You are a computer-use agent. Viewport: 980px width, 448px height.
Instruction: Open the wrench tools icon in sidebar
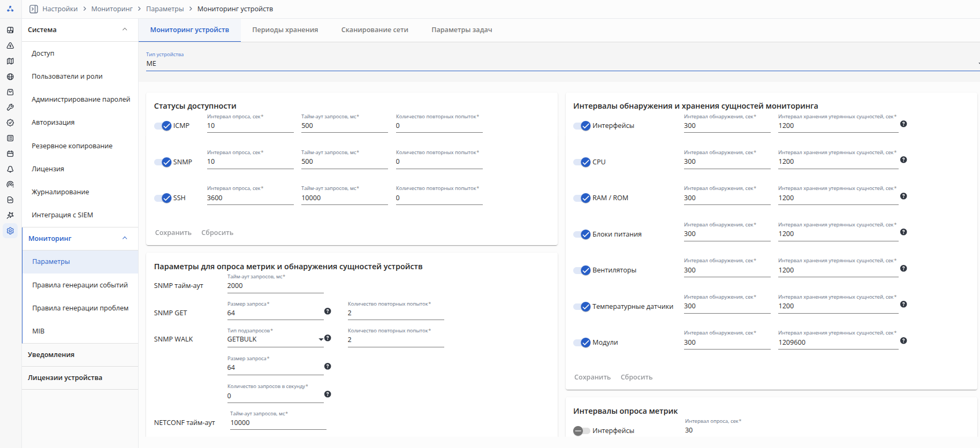(x=10, y=107)
